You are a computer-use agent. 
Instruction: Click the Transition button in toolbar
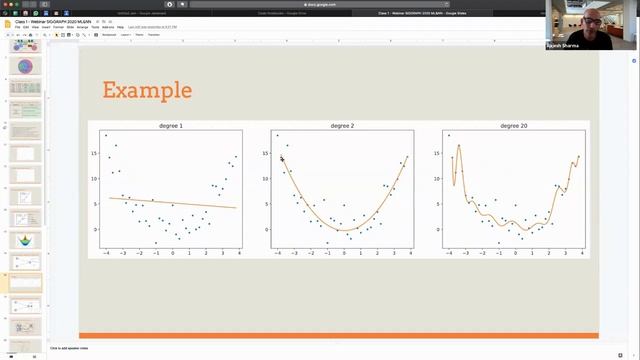point(154,35)
